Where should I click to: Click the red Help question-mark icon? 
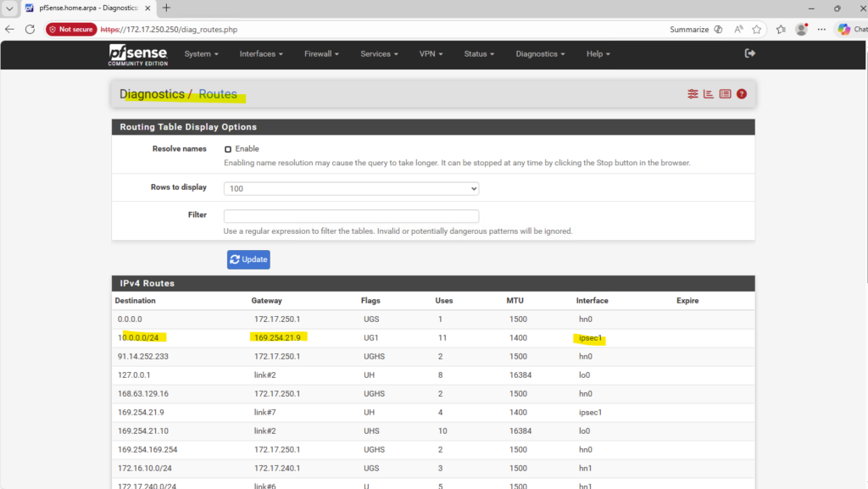(x=742, y=94)
